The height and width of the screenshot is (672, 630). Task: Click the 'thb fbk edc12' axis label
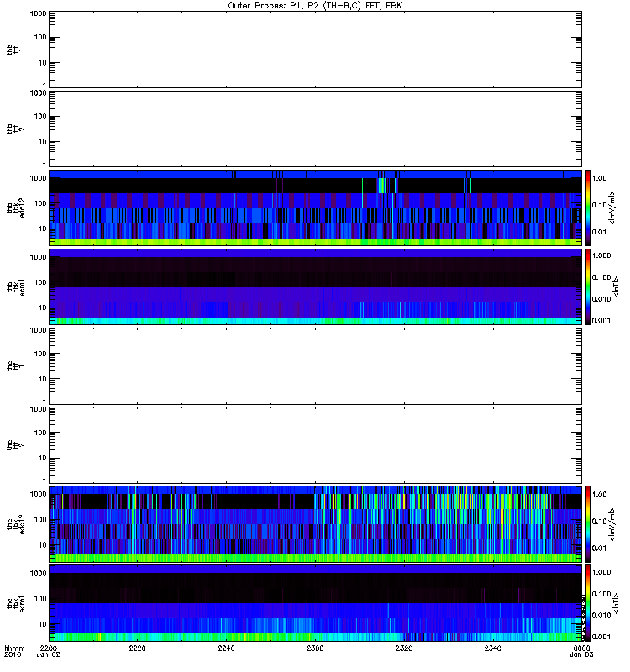pos(16,207)
